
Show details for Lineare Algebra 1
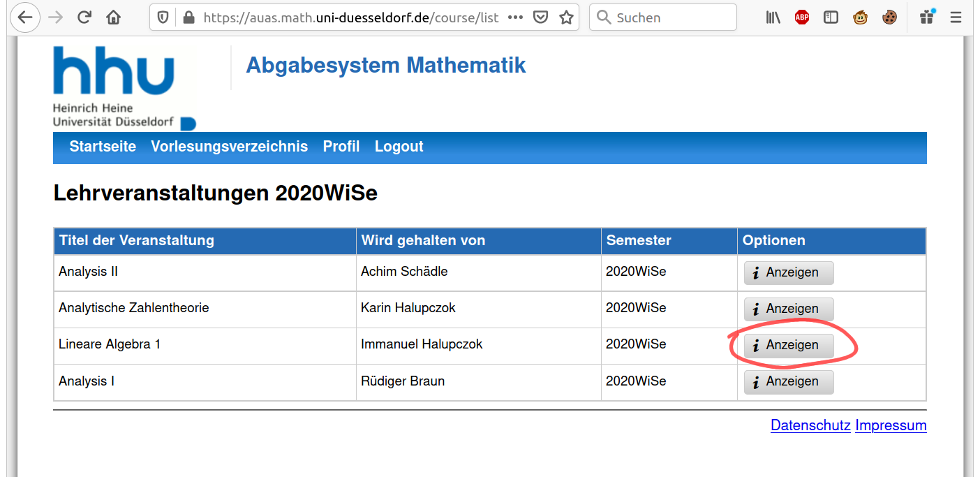click(789, 345)
